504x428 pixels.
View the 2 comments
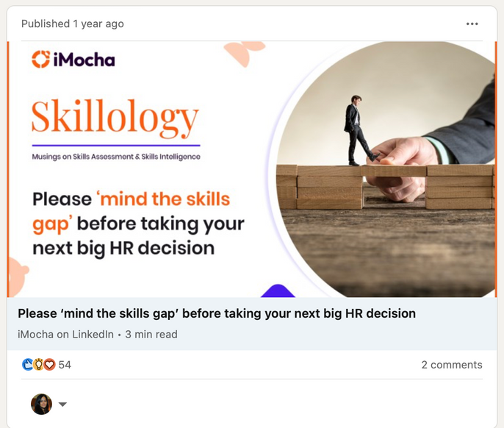452,365
